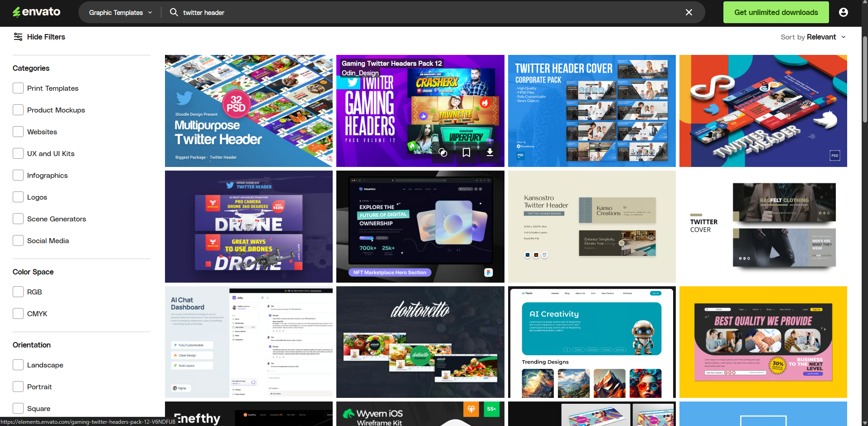Open the Multipurpose Twitter Header thumbnail
This screenshot has width=868, height=426.
coord(248,111)
